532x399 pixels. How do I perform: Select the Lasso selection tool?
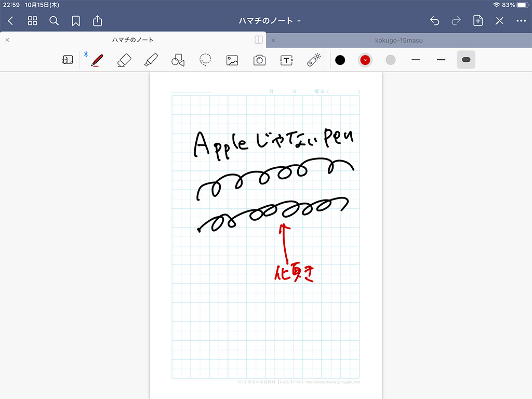(x=205, y=60)
